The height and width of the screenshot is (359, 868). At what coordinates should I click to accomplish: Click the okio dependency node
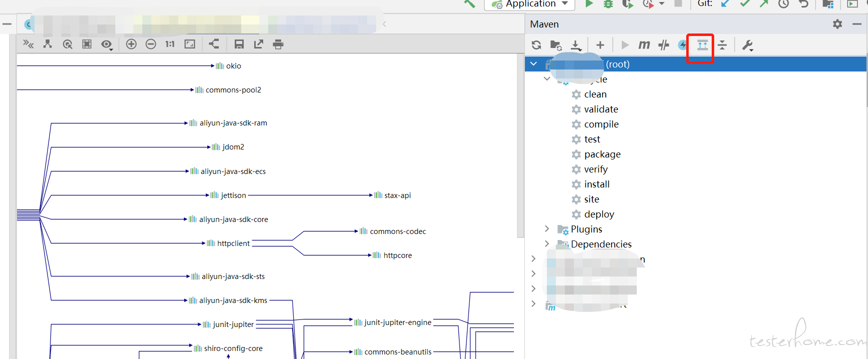coord(229,66)
